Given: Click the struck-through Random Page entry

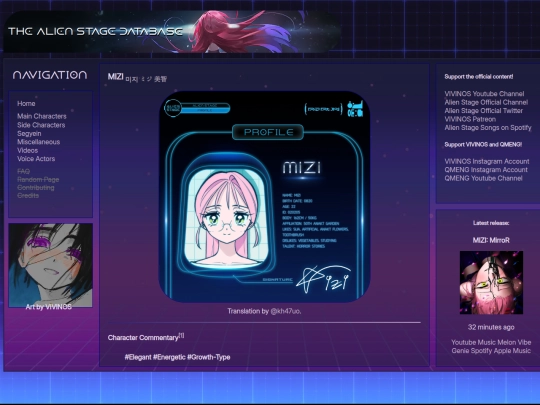Looking at the screenshot, I should [x=38, y=179].
